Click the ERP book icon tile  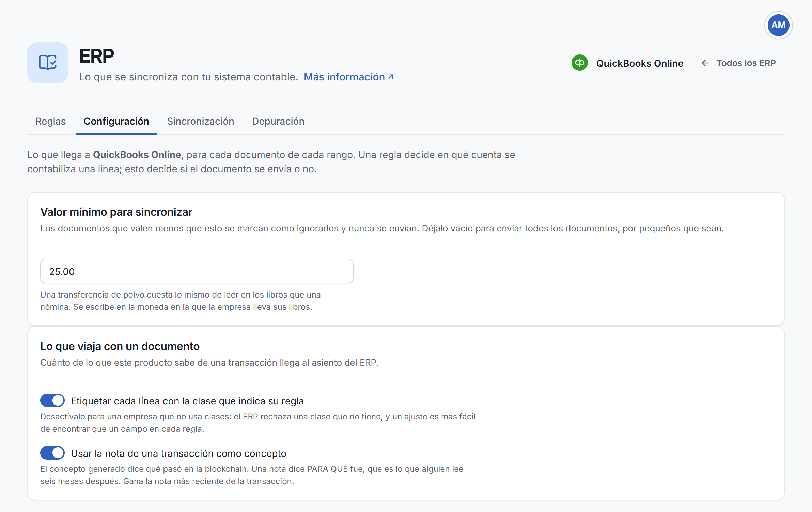click(48, 63)
